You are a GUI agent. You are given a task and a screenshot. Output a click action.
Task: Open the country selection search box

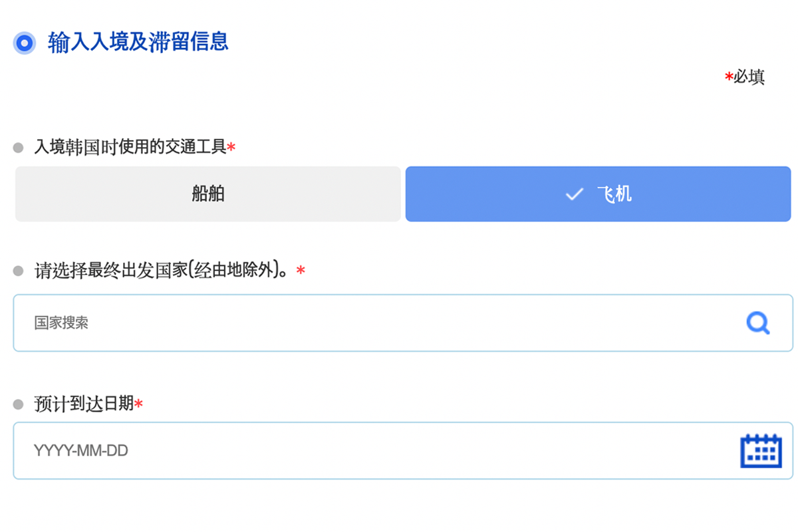click(x=399, y=323)
